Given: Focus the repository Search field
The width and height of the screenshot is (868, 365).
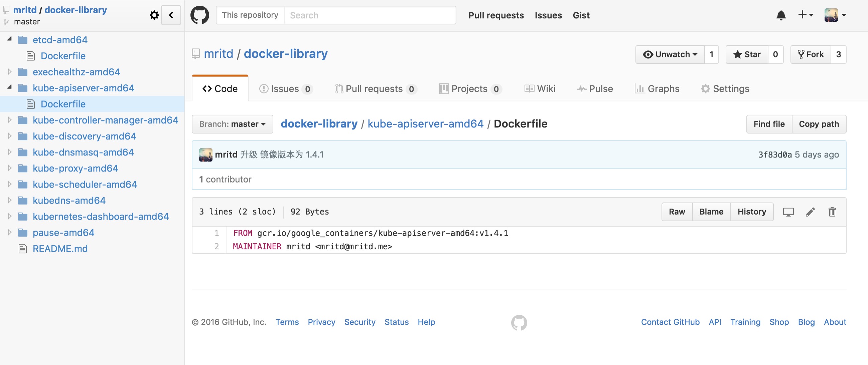Looking at the screenshot, I should pyautogui.click(x=370, y=15).
